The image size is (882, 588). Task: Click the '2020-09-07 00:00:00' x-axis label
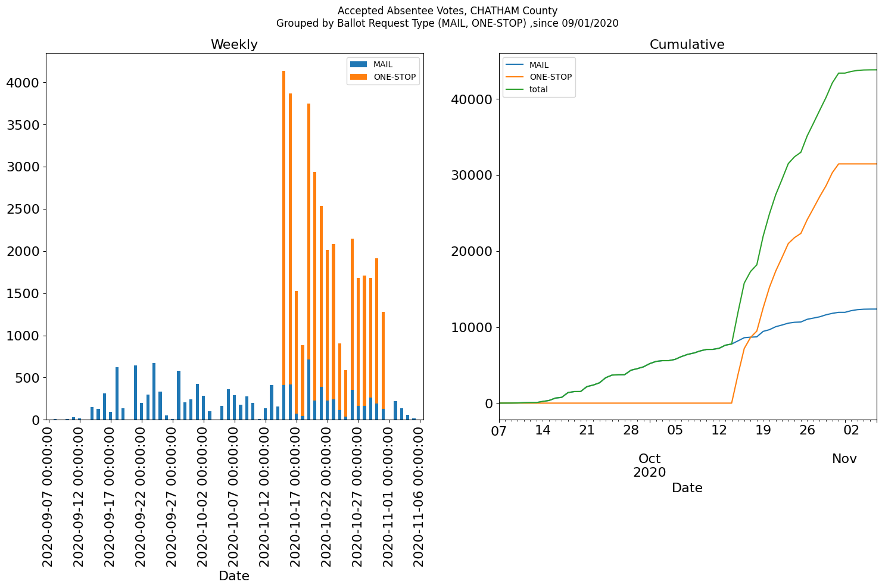48,496
